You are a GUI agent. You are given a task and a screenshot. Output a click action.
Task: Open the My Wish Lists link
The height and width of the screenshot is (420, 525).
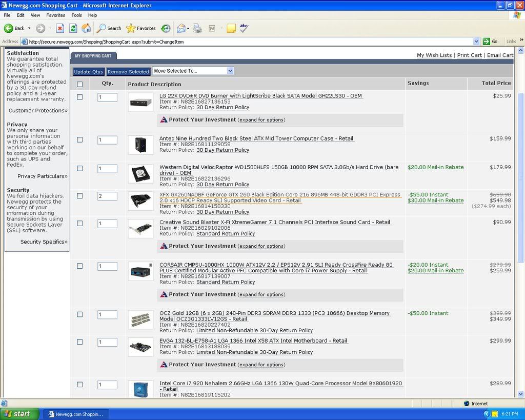[434, 55]
